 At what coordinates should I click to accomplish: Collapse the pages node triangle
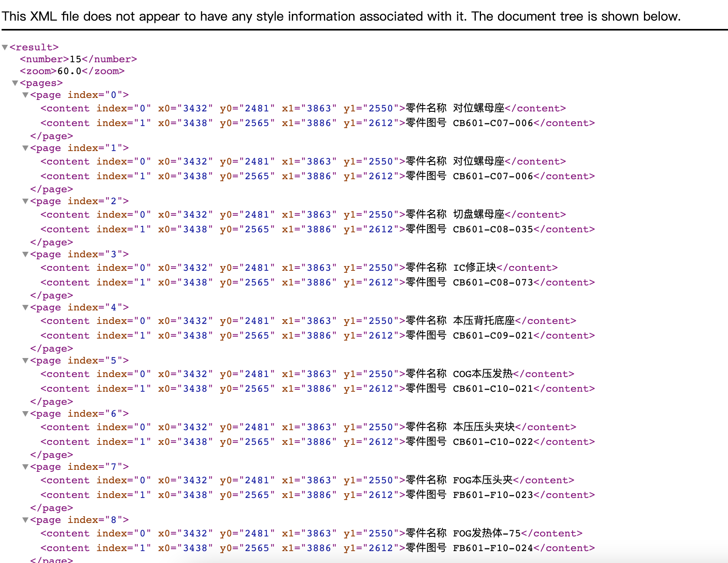[15, 83]
